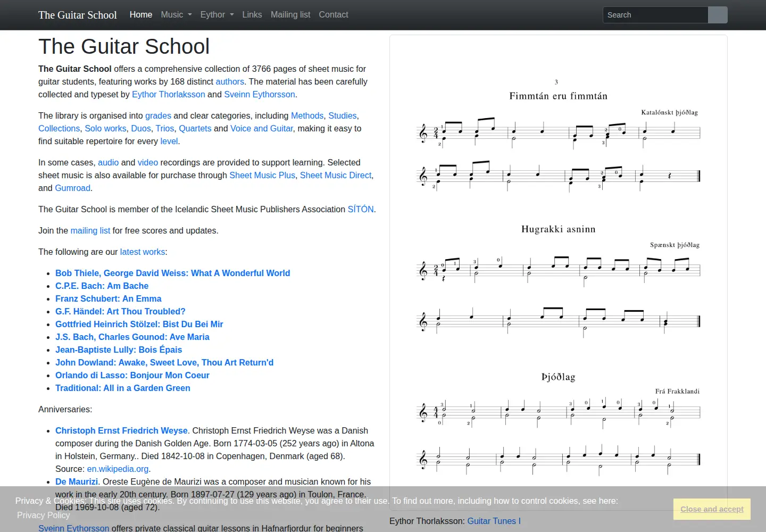Image resolution: width=766 pixels, height=532 pixels.
Task: Open the Guitar Tunes I link
Action: click(494, 521)
